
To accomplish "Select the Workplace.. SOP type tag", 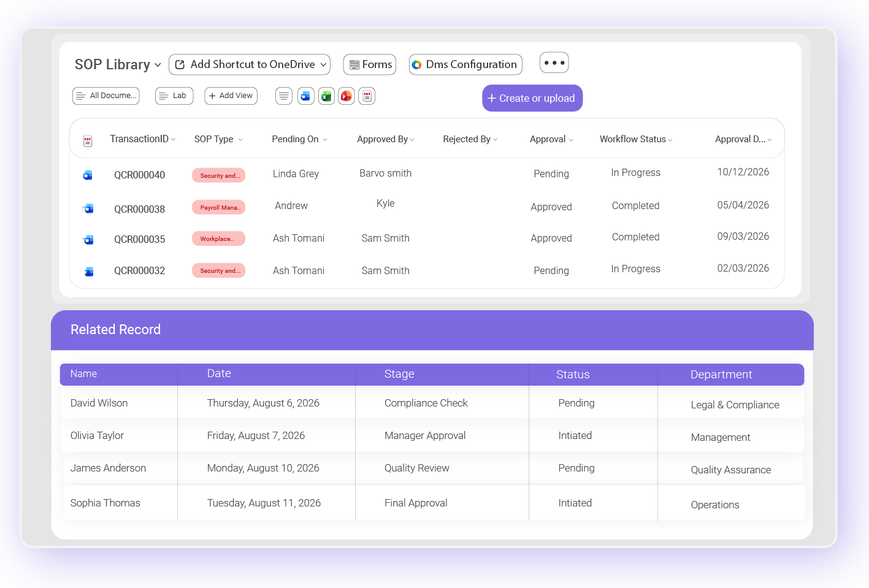I will (x=219, y=239).
